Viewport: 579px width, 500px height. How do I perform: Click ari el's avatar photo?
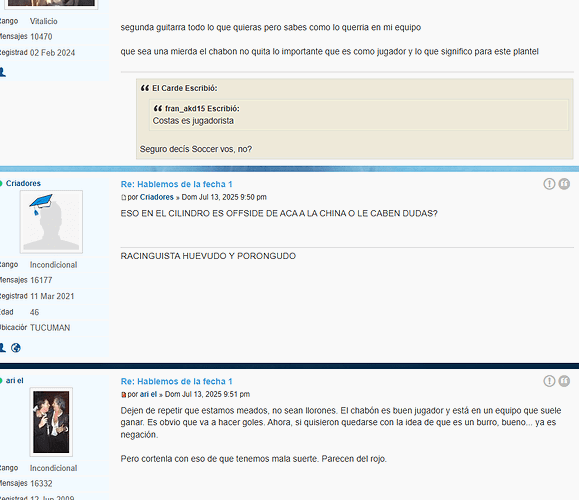51,422
